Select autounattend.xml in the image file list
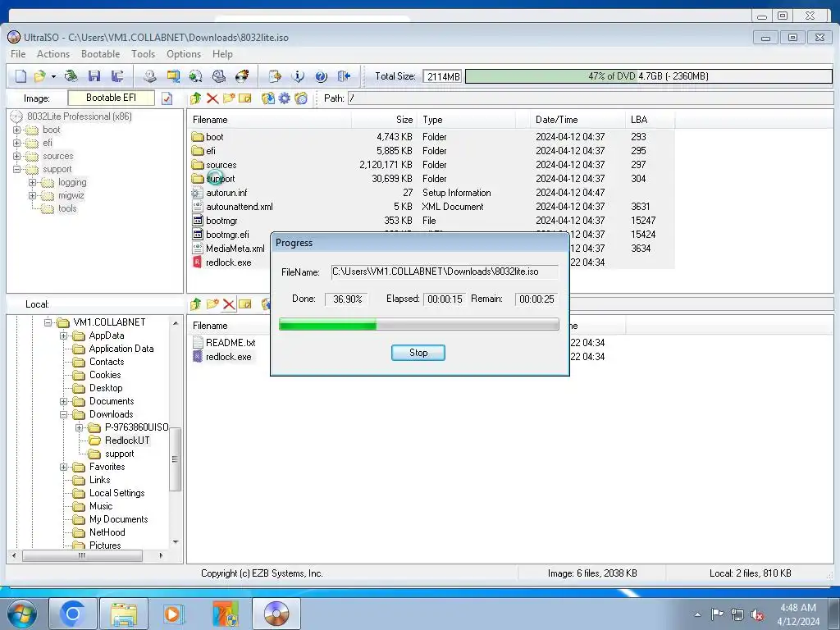This screenshot has width=840, height=630. [240, 207]
